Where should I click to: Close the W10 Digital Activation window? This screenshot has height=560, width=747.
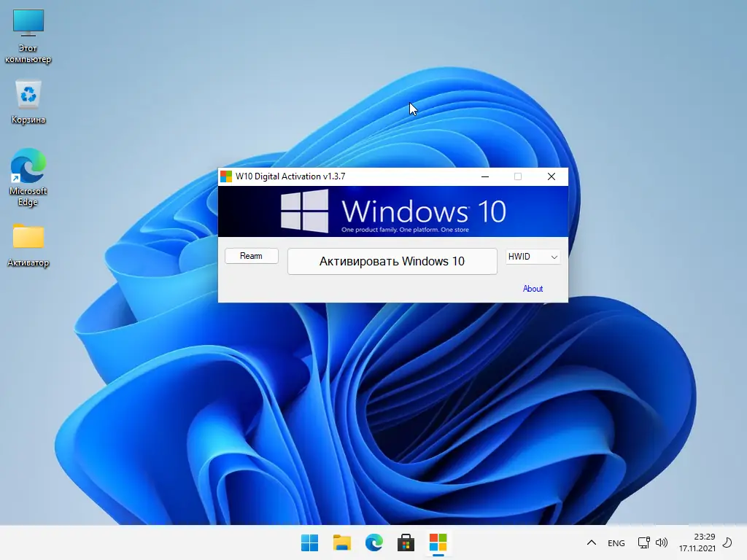551,176
